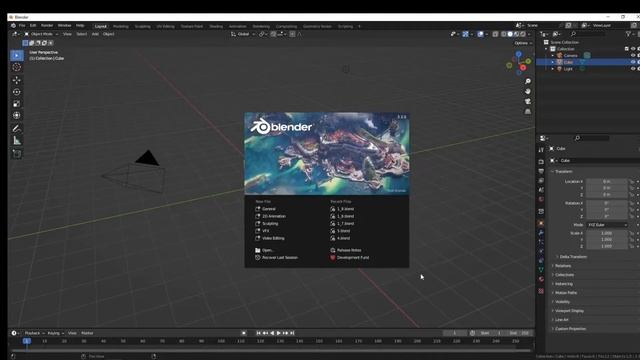Open the Render menu
Viewport: 640px width, 360px height.
(47, 26)
